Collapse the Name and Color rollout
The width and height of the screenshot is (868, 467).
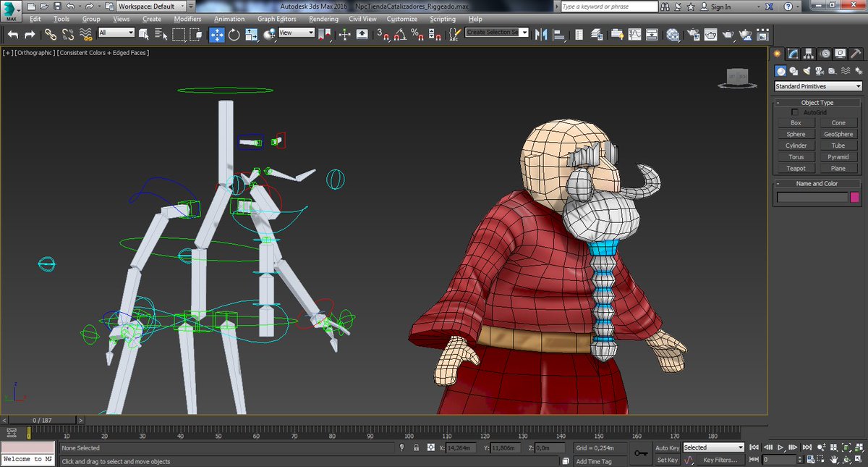click(817, 184)
